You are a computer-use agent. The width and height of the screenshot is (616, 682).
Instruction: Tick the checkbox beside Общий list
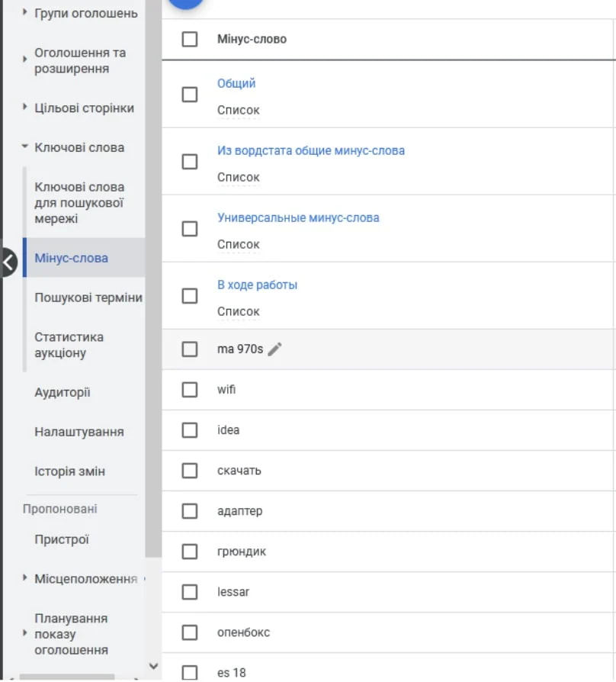[190, 95]
